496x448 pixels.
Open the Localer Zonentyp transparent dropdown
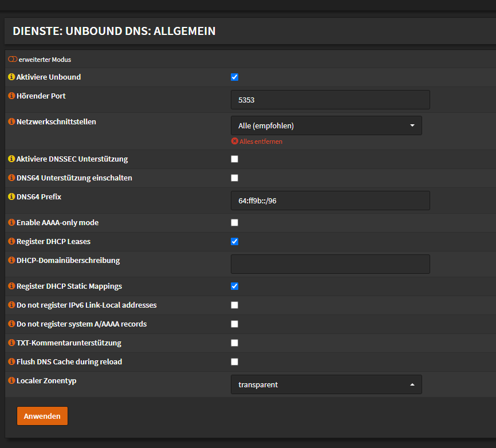(x=326, y=384)
